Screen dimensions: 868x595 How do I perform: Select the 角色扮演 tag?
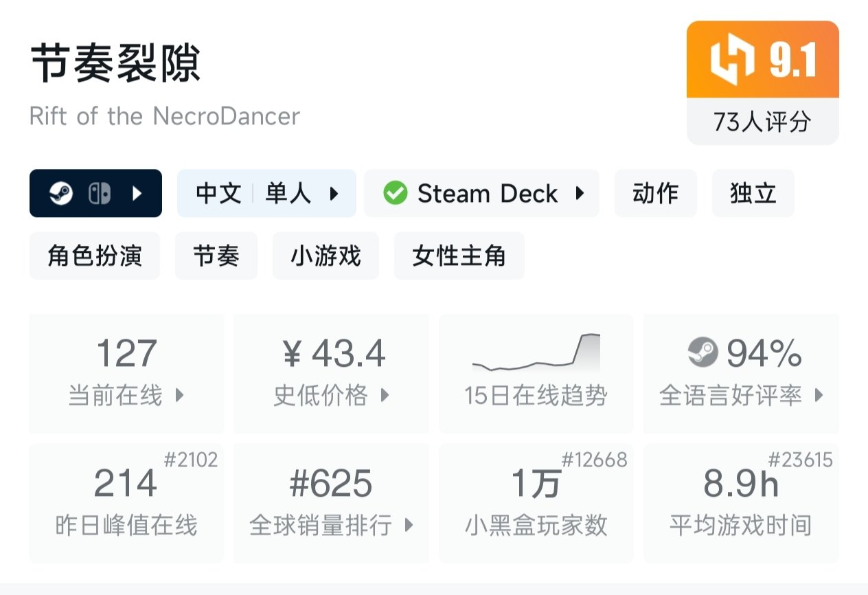click(x=95, y=256)
